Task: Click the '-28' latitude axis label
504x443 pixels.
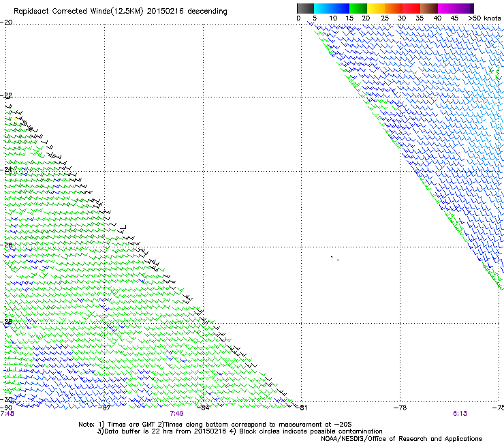Action: click(x=6, y=322)
